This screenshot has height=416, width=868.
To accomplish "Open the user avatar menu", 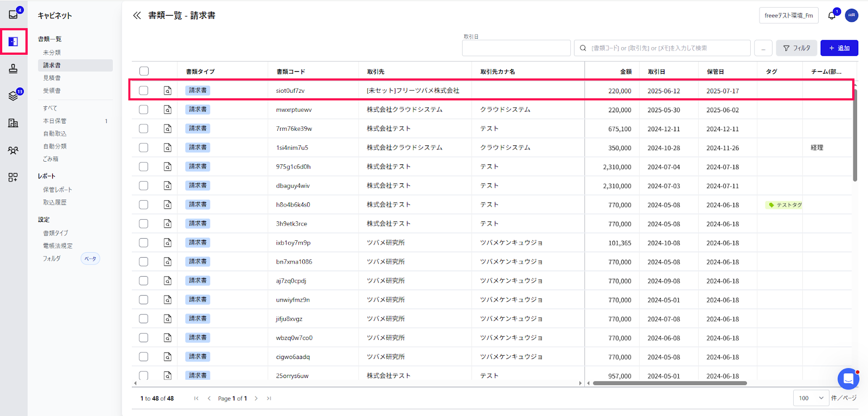I will 852,15.
